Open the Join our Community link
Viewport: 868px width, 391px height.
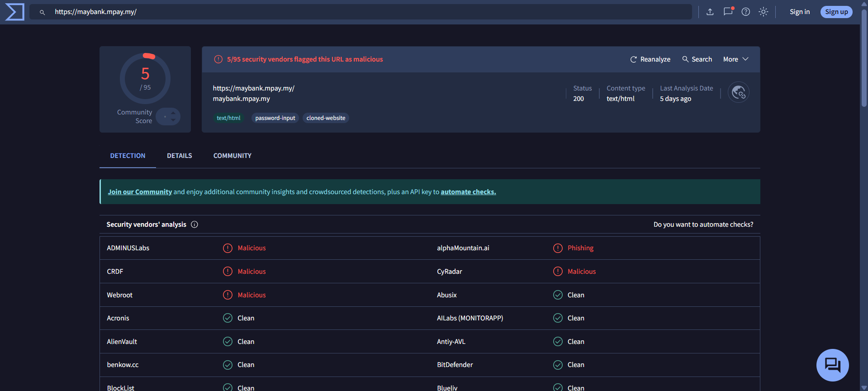(x=140, y=192)
